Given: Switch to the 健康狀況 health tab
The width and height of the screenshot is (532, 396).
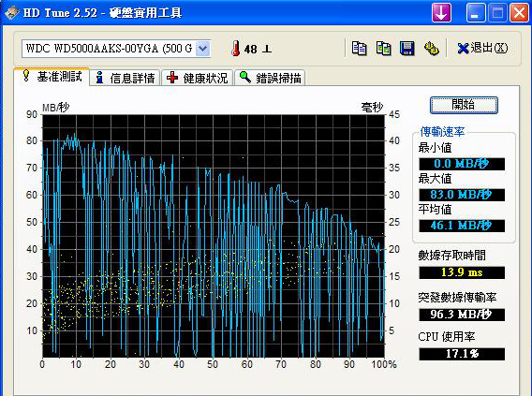Looking at the screenshot, I should point(197,78).
